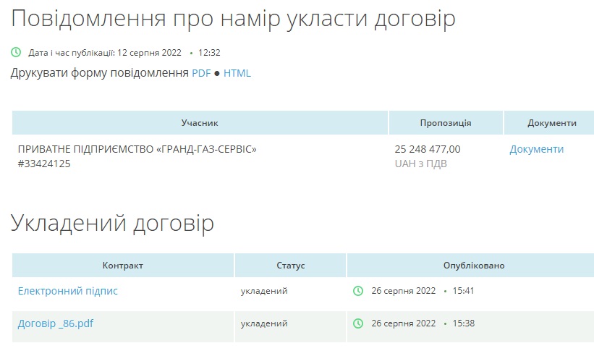
Task: Select the Статус column header
Action: tap(291, 266)
